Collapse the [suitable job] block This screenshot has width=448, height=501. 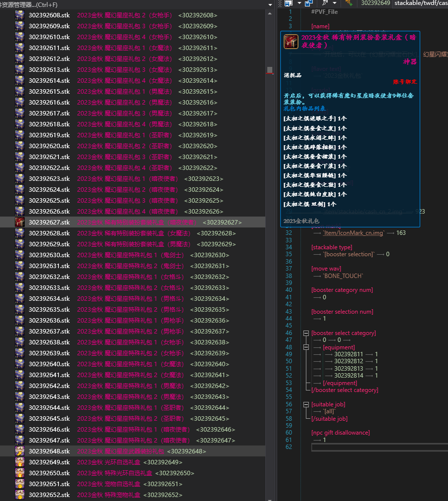[305, 404]
